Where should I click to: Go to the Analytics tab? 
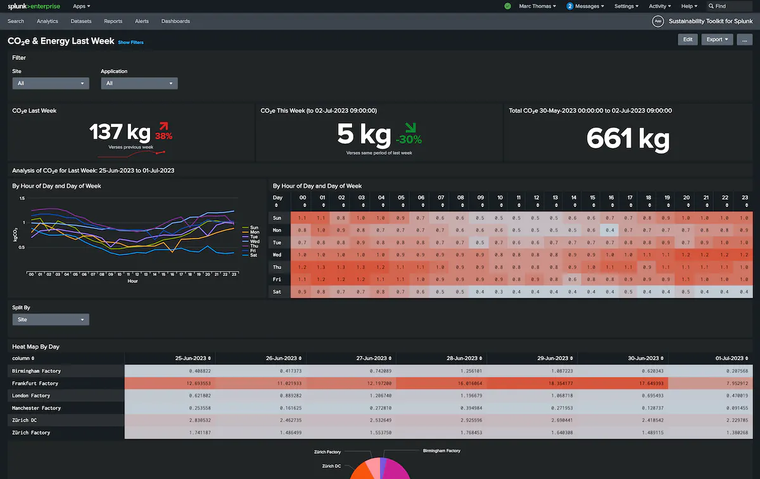click(x=47, y=21)
